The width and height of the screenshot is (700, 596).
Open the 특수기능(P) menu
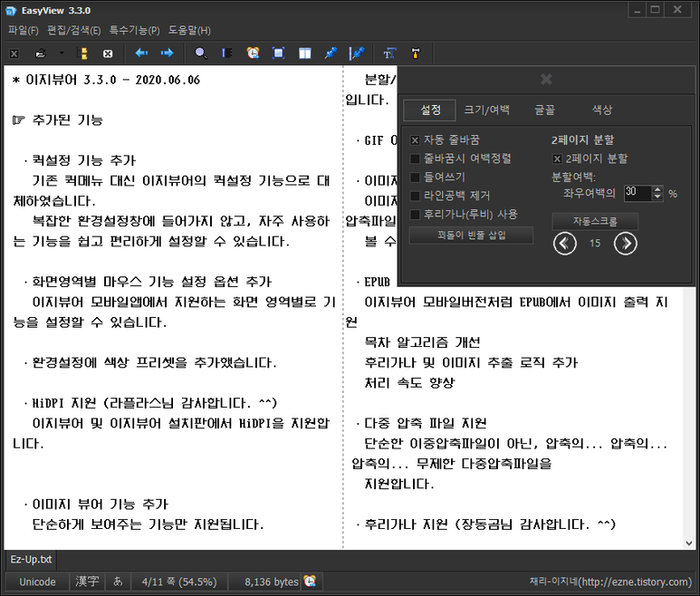[x=134, y=31]
